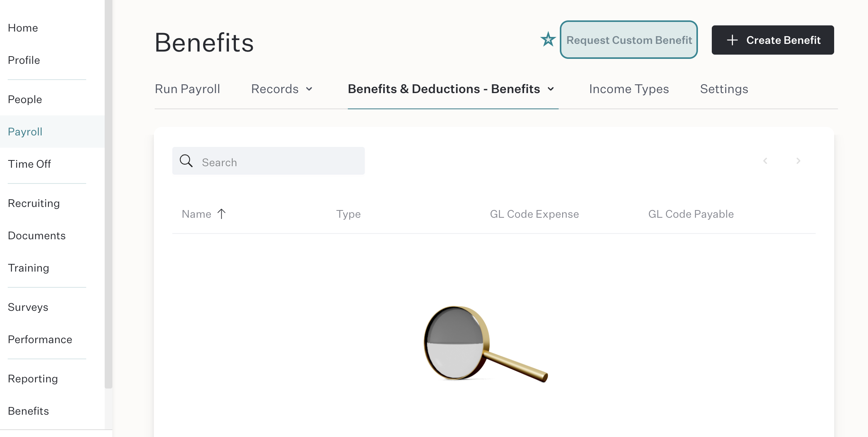Image resolution: width=868 pixels, height=437 pixels.
Task: Open People in the sidebar
Action: pyautogui.click(x=25, y=99)
